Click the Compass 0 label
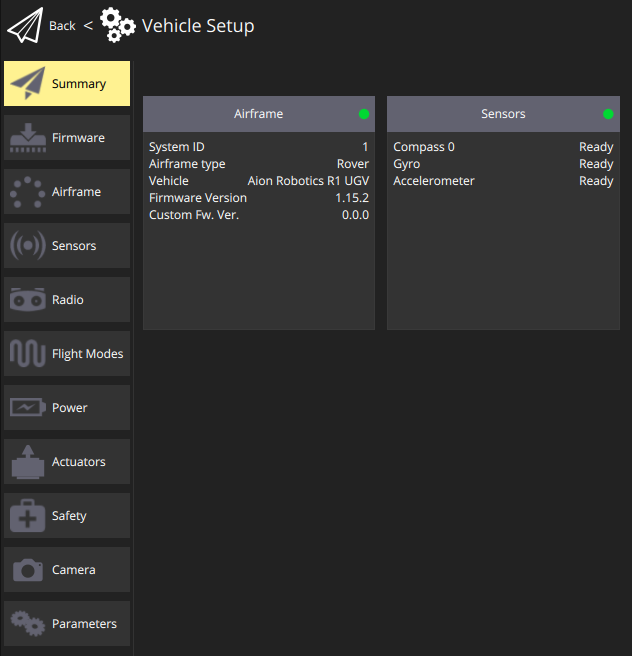Screen dimensions: 632x656 (x=424, y=147)
